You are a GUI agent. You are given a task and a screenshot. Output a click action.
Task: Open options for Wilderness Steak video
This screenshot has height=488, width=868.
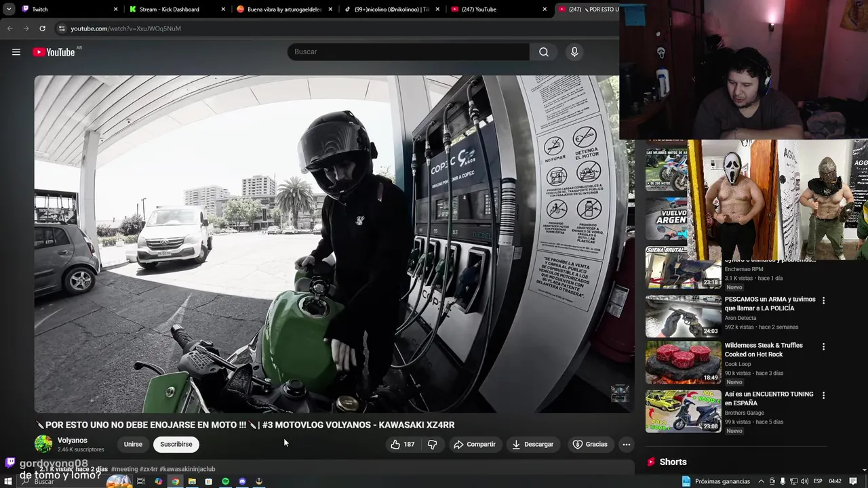(824, 346)
